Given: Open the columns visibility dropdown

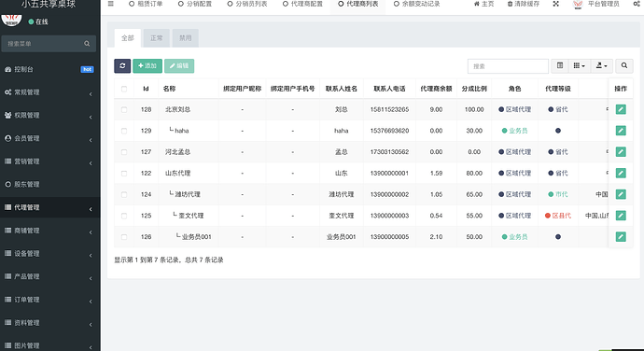Looking at the screenshot, I should (x=579, y=65).
